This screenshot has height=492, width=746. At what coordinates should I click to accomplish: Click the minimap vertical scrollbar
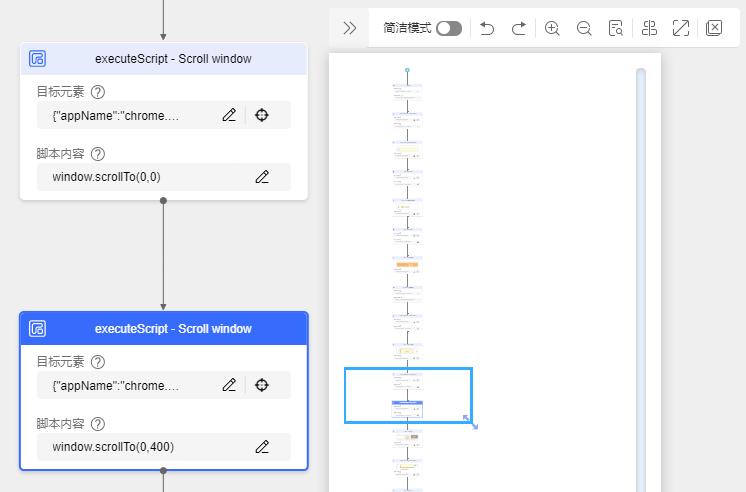641,280
